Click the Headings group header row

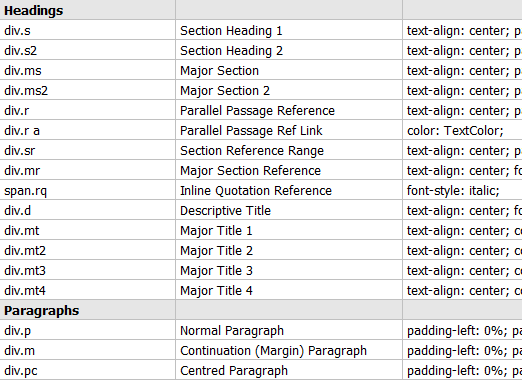(x=261, y=10)
